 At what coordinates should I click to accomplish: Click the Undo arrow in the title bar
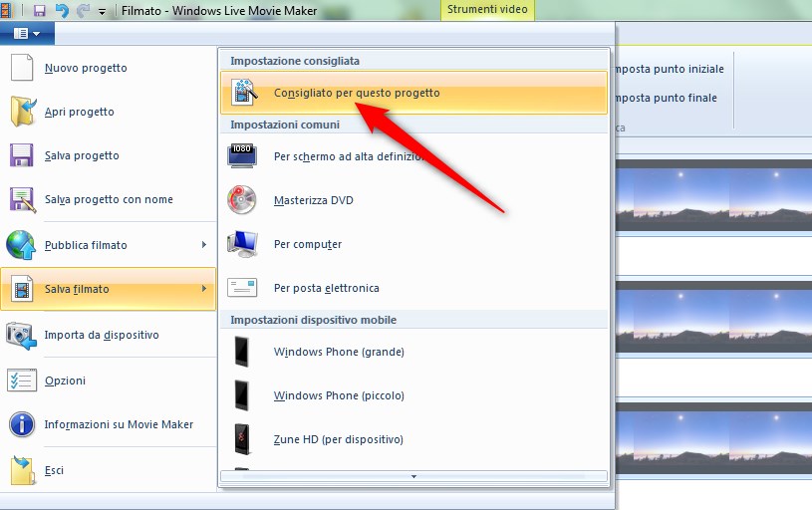[x=62, y=10]
